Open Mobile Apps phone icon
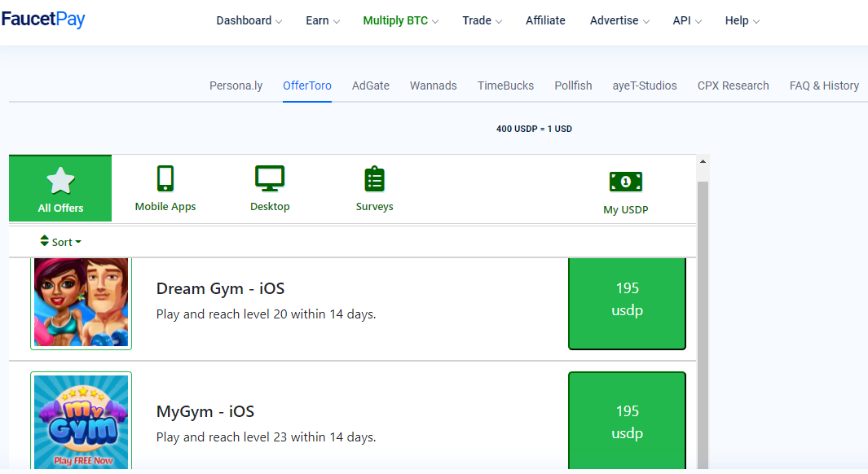This screenshot has width=868, height=474. click(165, 178)
